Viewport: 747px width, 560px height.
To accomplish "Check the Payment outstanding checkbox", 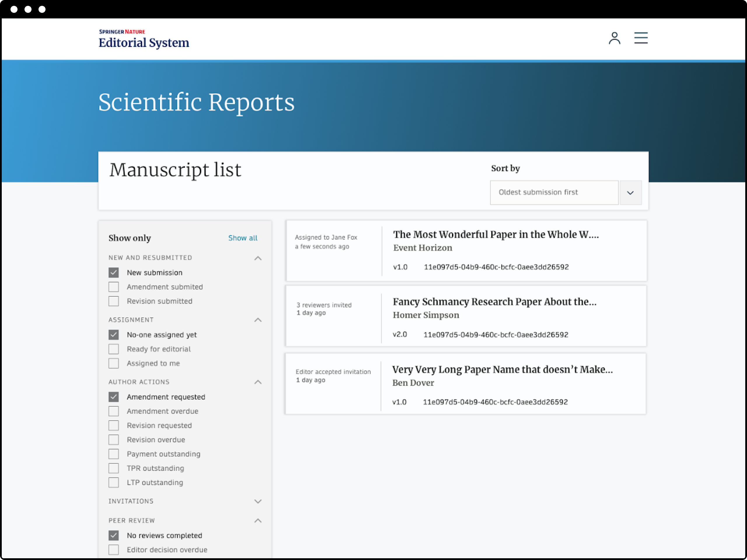I will [114, 454].
